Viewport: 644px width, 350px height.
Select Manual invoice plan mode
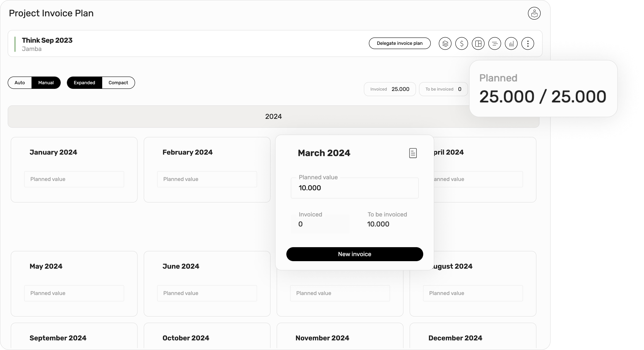46,83
